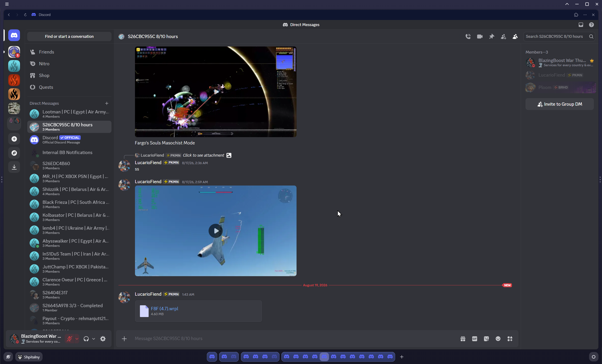
Task: Add a new tab with plus button
Action: [x=402, y=357]
